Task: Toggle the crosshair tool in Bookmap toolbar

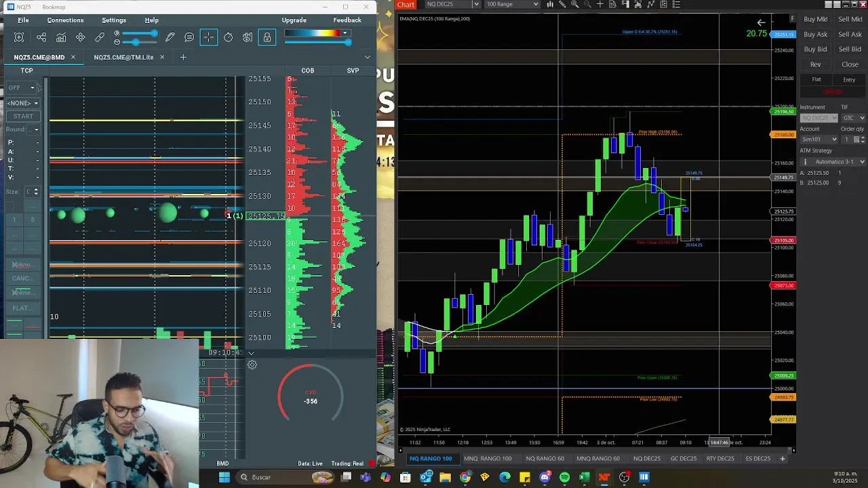Action: click(x=209, y=37)
